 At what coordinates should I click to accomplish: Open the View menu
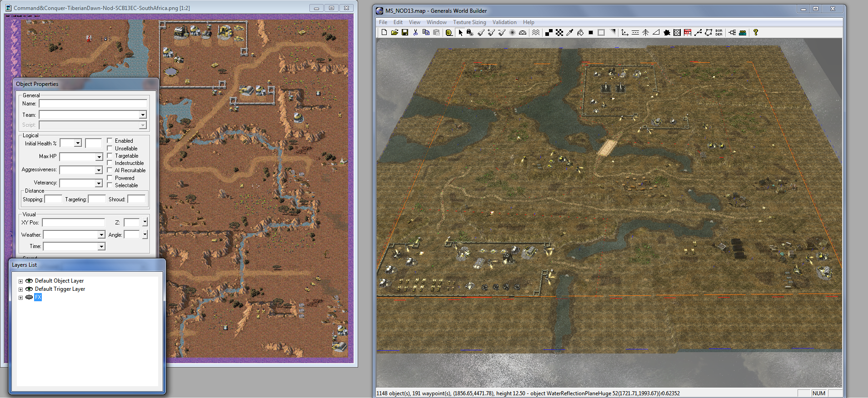(414, 22)
